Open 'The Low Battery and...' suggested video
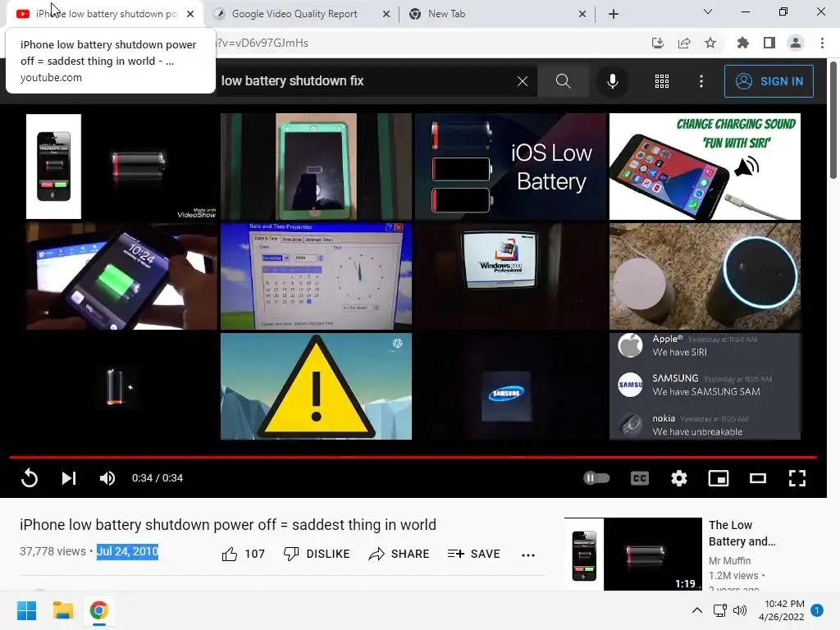 pyautogui.click(x=633, y=554)
